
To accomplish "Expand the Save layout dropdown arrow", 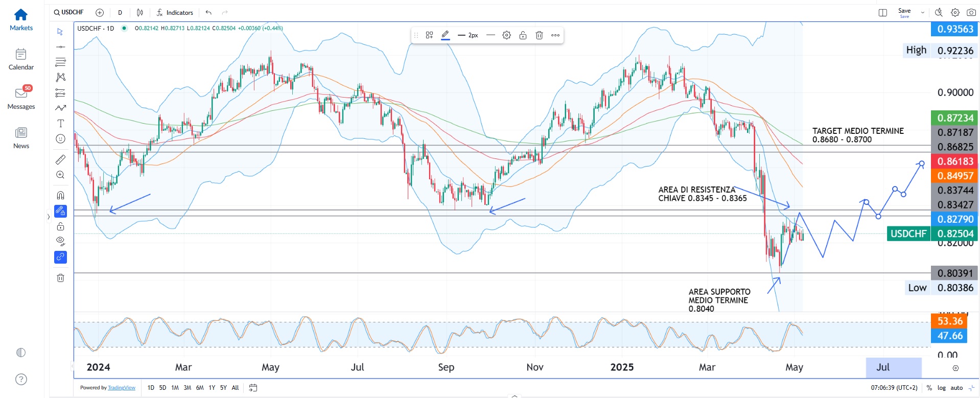I will coord(922,13).
